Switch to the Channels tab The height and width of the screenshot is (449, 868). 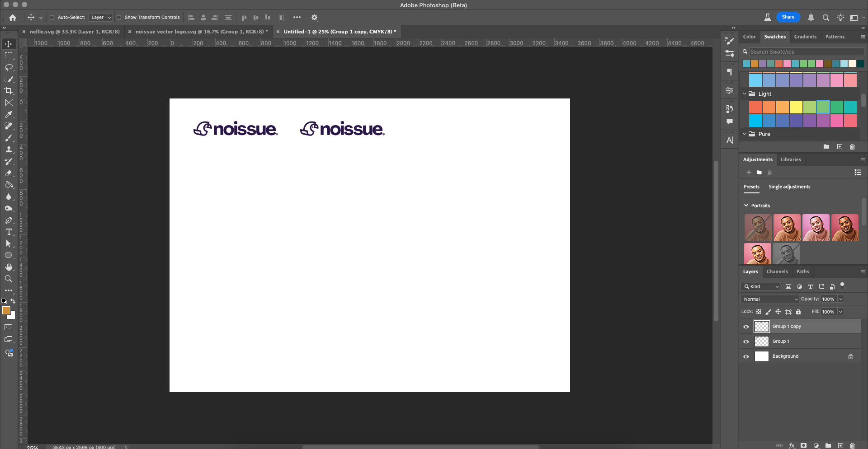coord(777,271)
